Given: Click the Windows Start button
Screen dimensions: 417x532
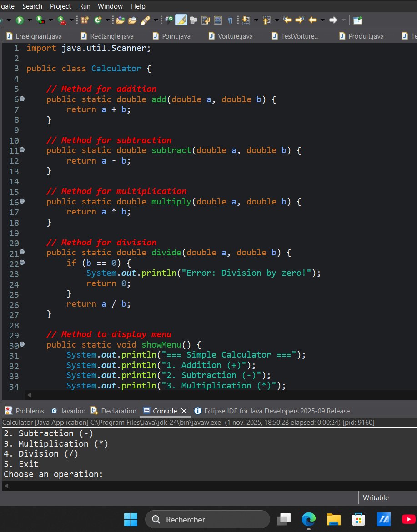Looking at the screenshot, I should pyautogui.click(x=131, y=519).
